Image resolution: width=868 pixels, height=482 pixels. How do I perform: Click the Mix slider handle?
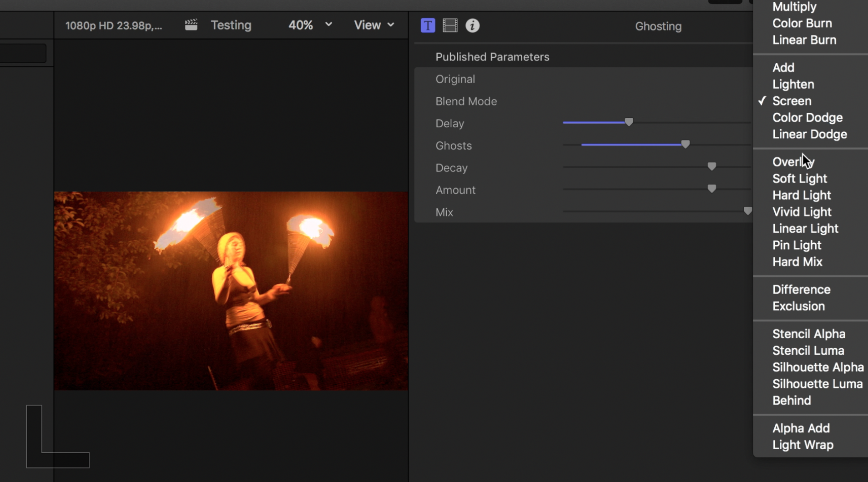[x=747, y=211]
